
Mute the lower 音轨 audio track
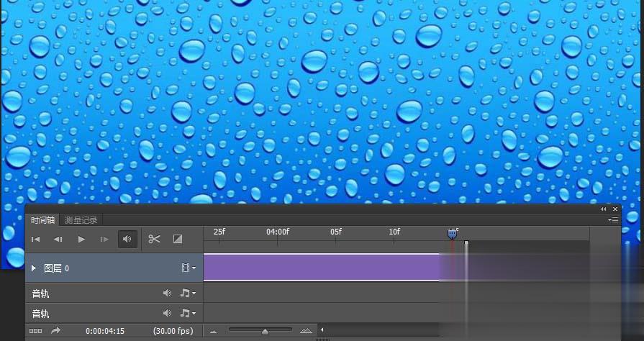[x=167, y=313]
